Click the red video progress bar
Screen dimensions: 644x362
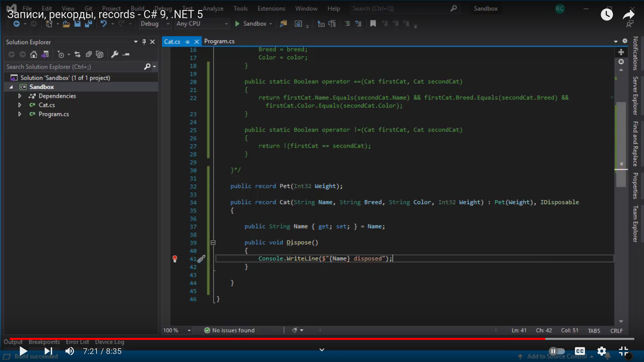268,339
